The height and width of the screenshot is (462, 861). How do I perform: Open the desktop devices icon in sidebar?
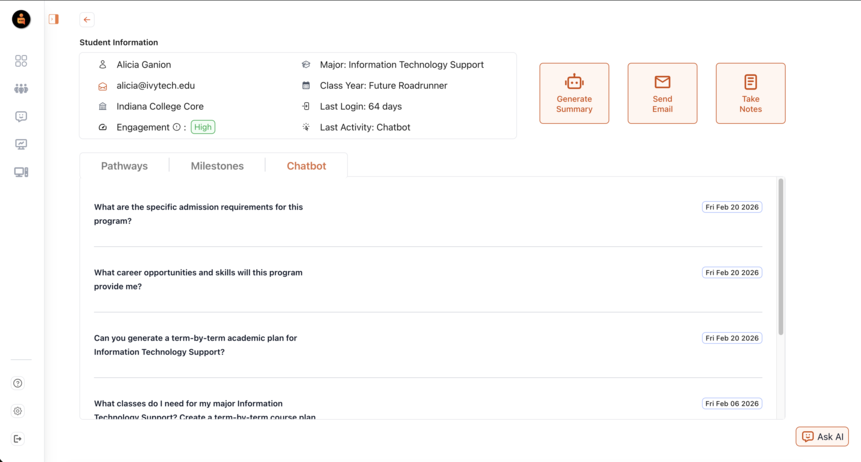click(x=21, y=172)
